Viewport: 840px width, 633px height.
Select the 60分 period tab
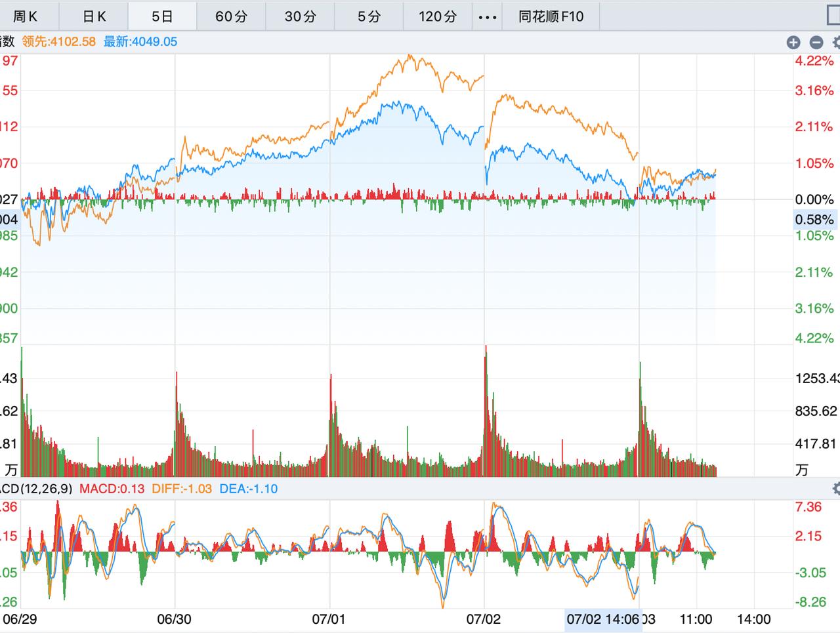pyautogui.click(x=231, y=16)
